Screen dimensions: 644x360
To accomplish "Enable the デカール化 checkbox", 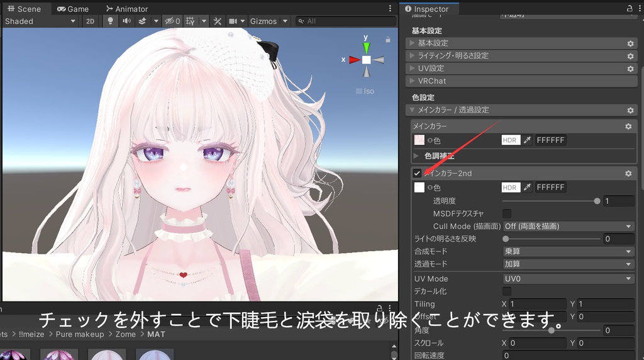I will (x=507, y=291).
